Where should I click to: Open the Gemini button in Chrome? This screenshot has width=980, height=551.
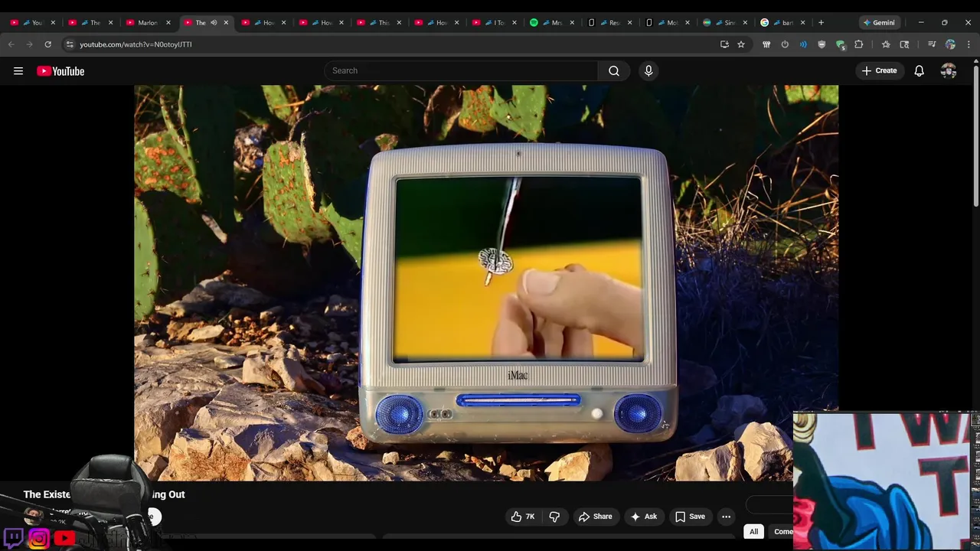(879, 22)
